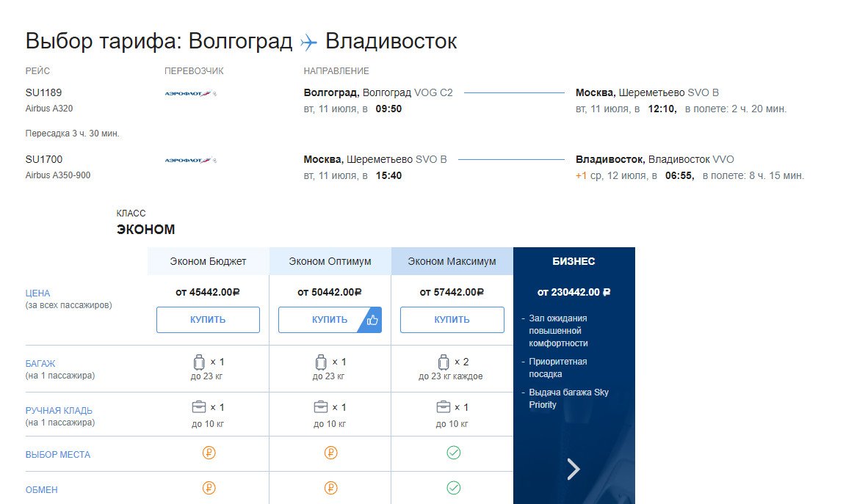Screen dimensions: 843x504
Task: Click the ruble icon for seat selection in Эконом Бюджет
Action: click(209, 453)
